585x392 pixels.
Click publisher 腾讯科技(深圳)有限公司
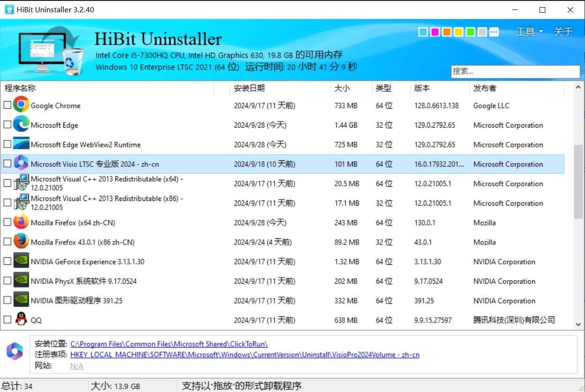[514, 320]
